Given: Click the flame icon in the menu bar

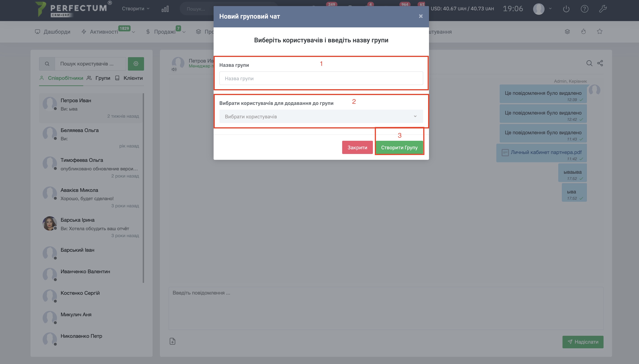Looking at the screenshot, I should (583, 32).
